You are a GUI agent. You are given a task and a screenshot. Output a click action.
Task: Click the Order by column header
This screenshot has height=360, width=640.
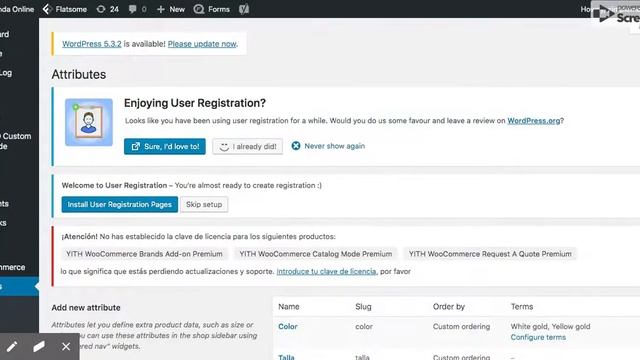(449, 307)
